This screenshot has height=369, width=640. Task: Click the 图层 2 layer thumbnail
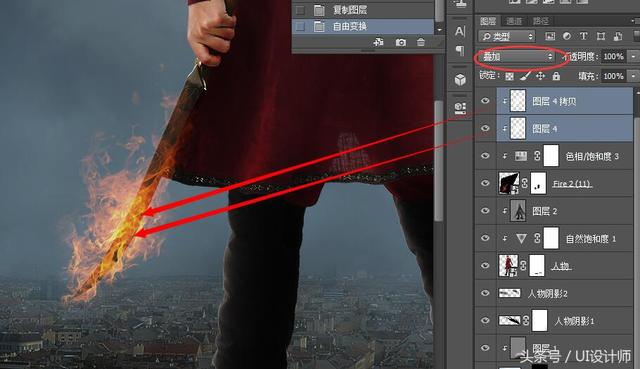(x=518, y=211)
